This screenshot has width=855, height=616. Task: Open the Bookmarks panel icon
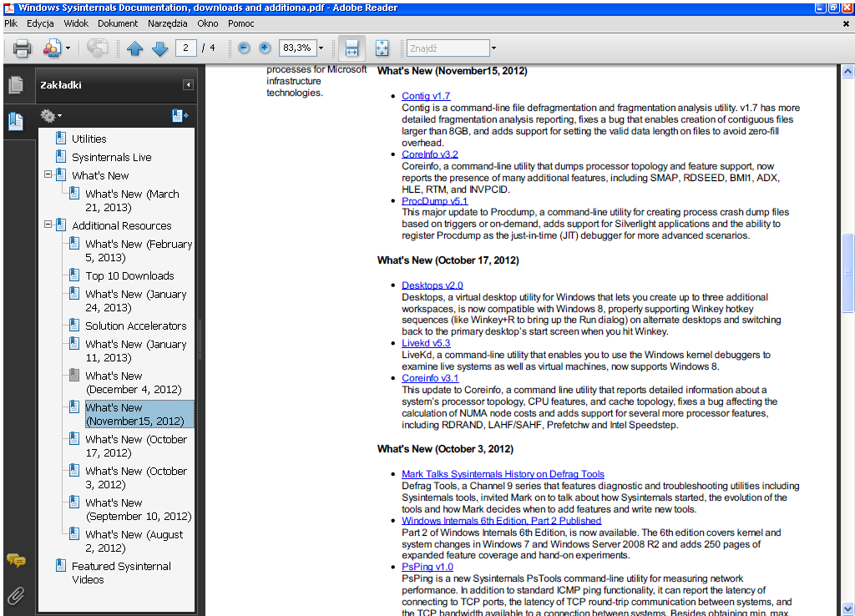pos(16,121)
